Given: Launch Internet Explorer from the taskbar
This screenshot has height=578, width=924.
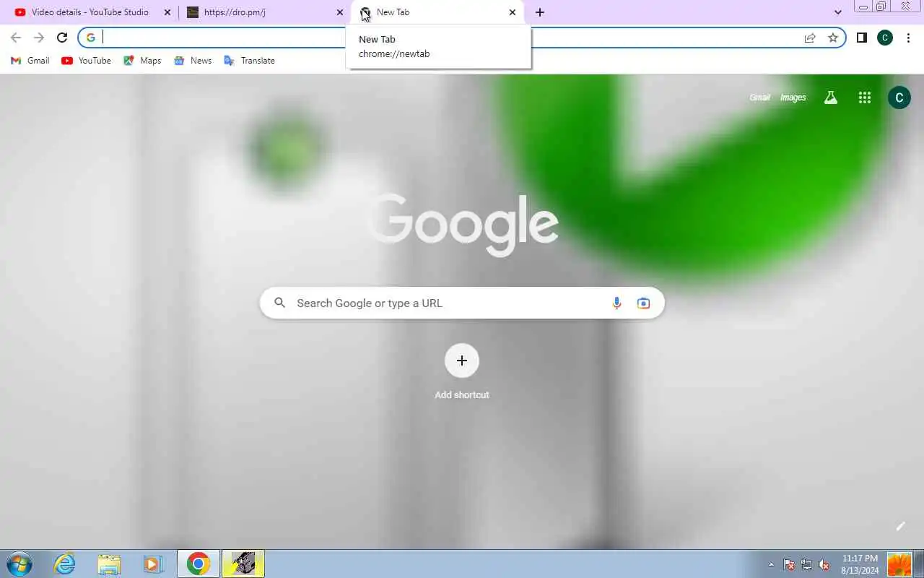Looking at the screenshot, I should [65, 564].
